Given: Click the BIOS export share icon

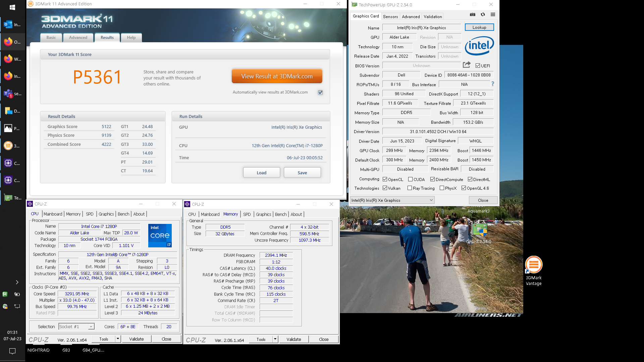Looking at the screenshot, I should [467, 65].
